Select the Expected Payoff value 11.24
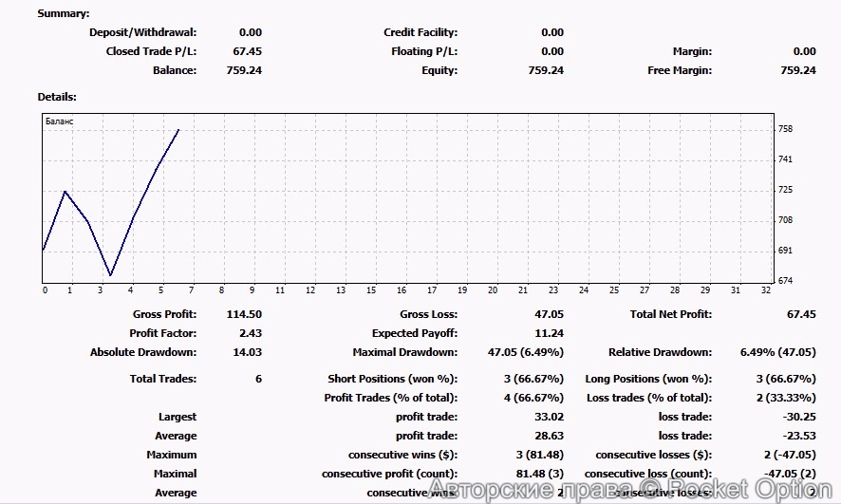841x504 pixels. coord(549,333)
